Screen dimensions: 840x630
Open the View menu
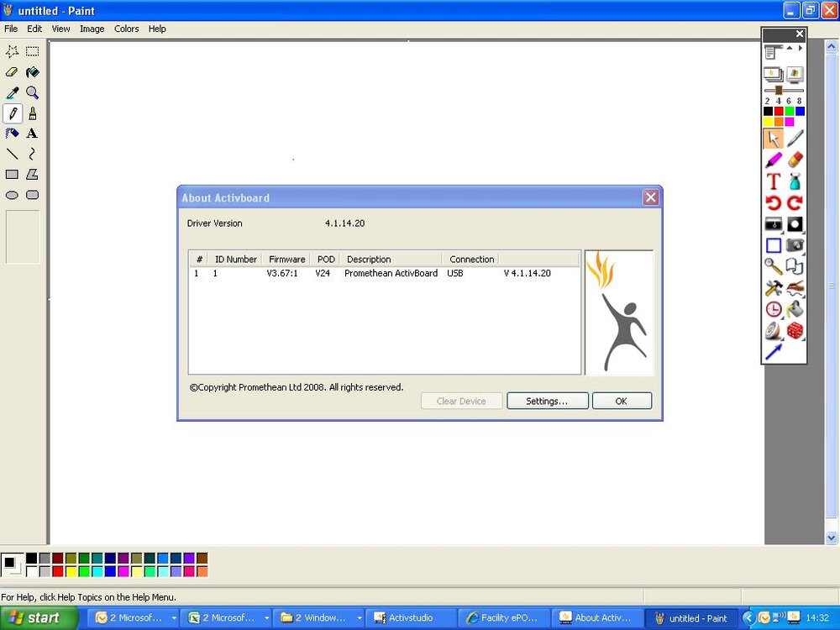coord(60,29)
